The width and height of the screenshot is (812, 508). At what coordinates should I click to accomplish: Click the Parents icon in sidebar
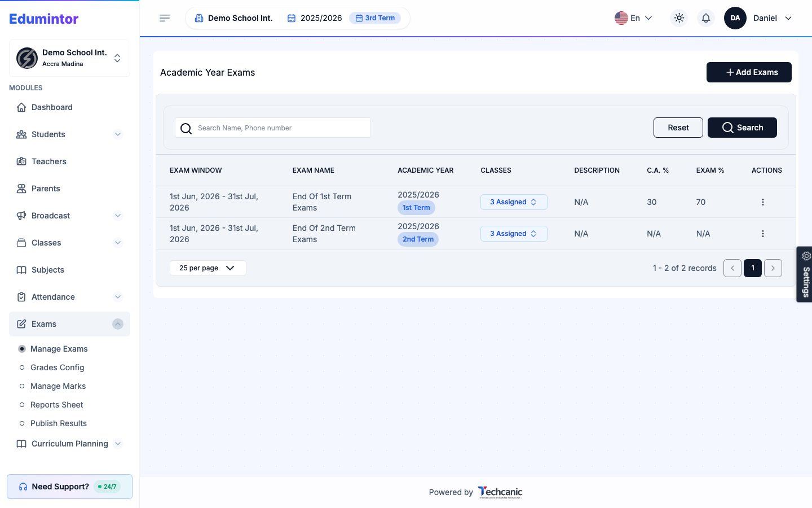tap(21, 189)
